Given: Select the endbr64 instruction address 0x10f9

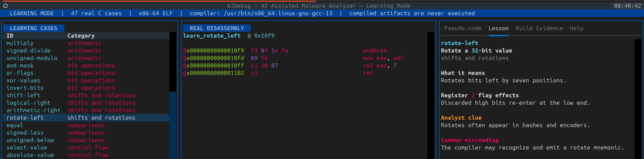Looking at the screenshot, I should point(214,51).
